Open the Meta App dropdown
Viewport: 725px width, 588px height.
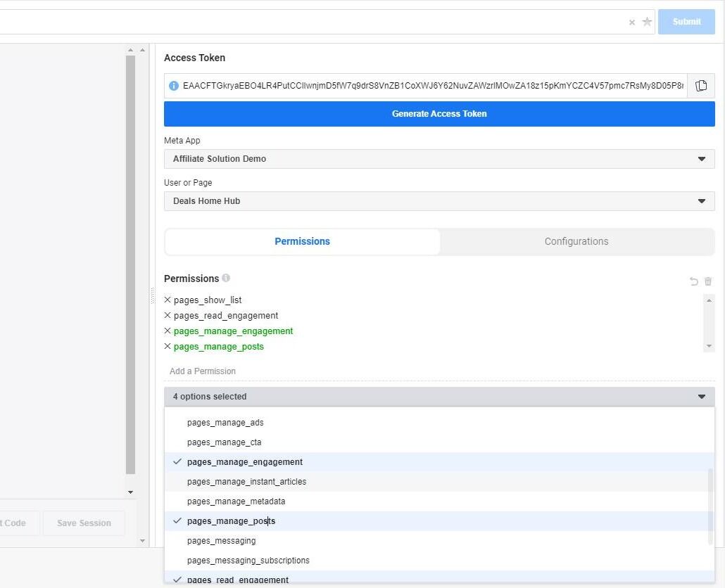439,159
